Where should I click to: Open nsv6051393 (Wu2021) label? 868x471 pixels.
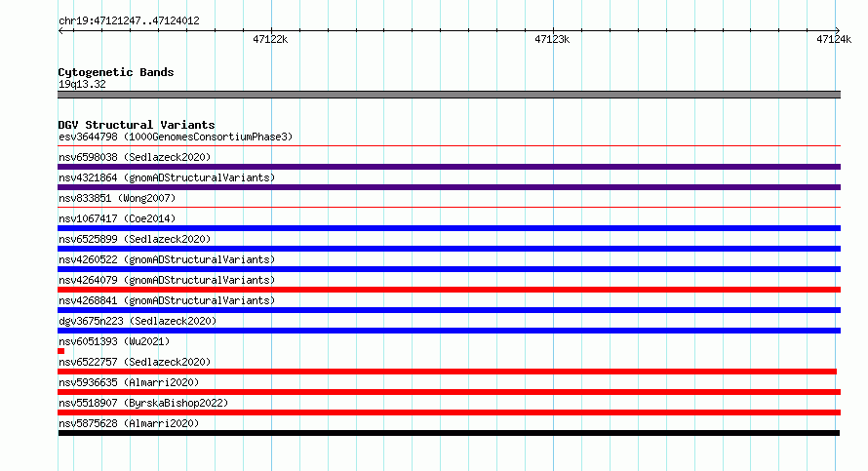click(x=114, y=341)
